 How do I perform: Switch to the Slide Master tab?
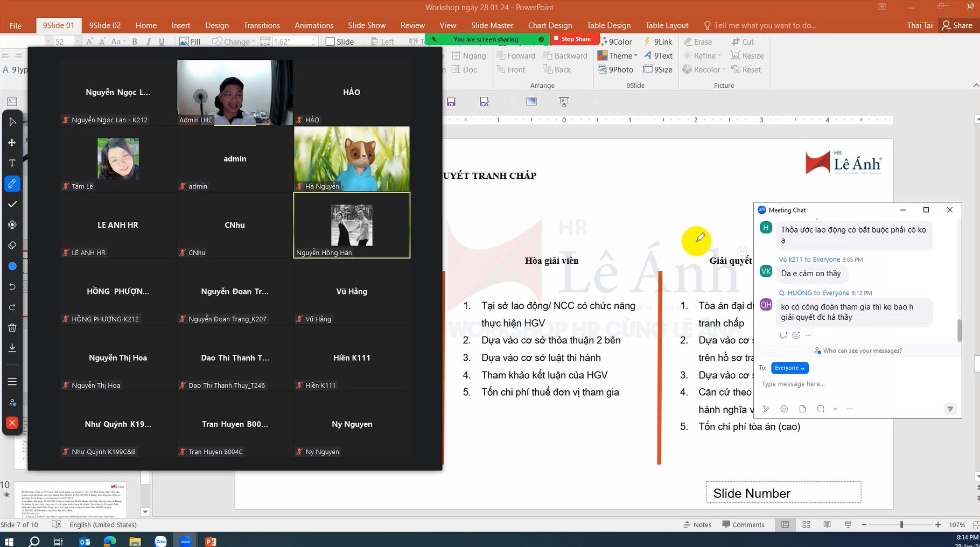click(x=492, y=25)
